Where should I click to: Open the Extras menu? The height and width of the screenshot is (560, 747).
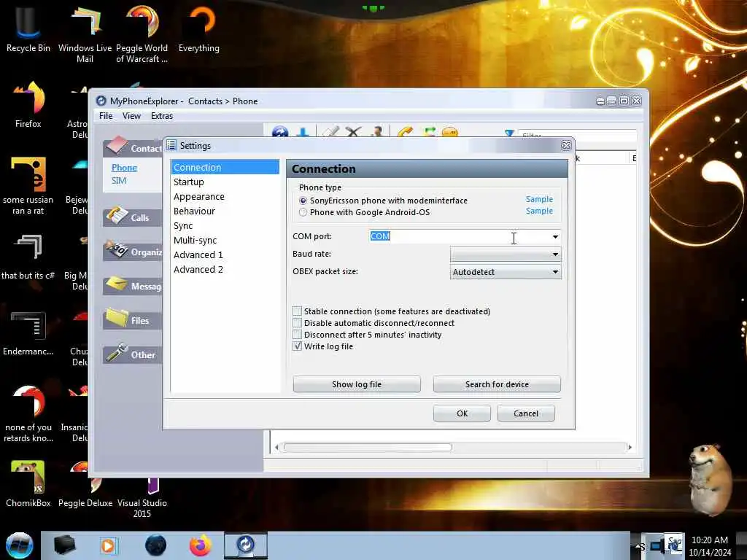point(162,116)
